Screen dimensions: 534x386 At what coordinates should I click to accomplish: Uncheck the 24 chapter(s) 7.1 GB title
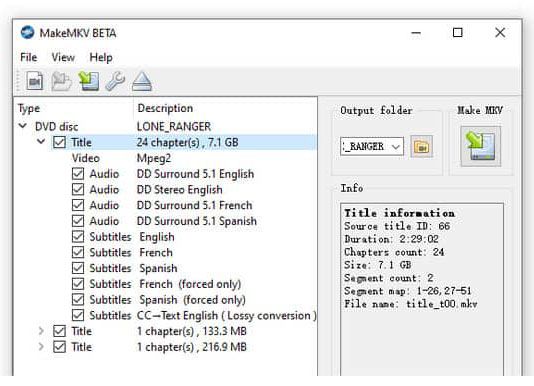[60, 142]
